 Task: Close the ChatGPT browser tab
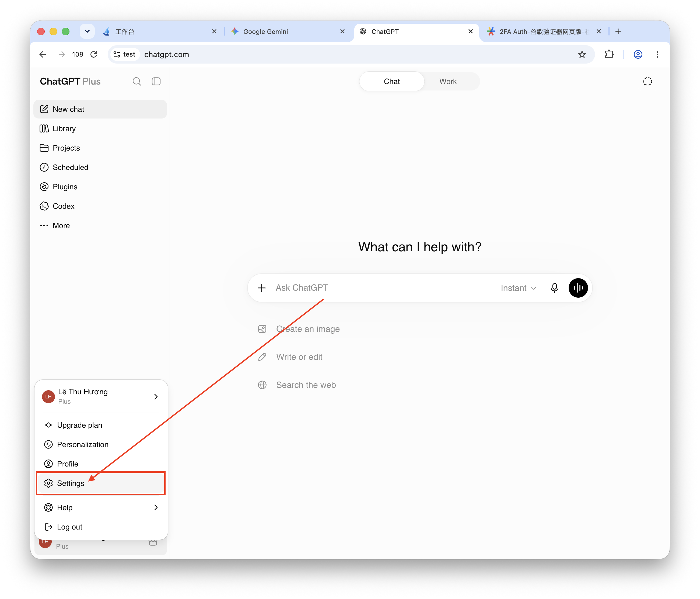(471, 32)
